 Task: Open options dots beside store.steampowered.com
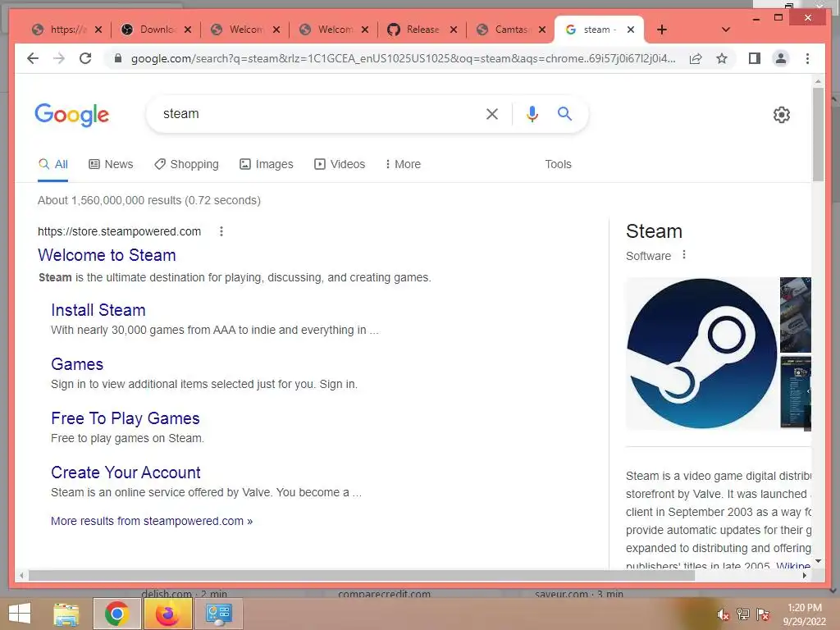click(221, 231)
